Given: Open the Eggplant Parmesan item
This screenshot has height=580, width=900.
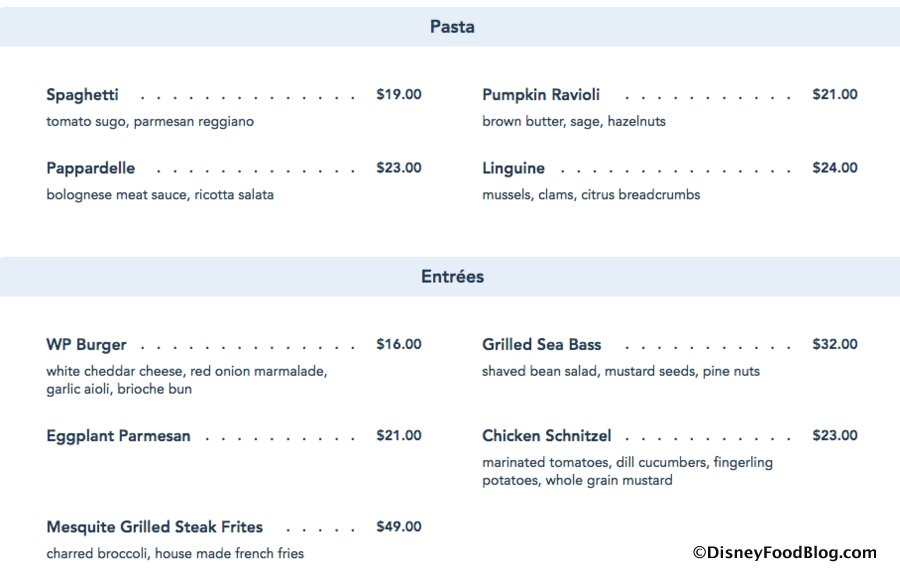Looking at the screenshot, I should coord(118,436).
